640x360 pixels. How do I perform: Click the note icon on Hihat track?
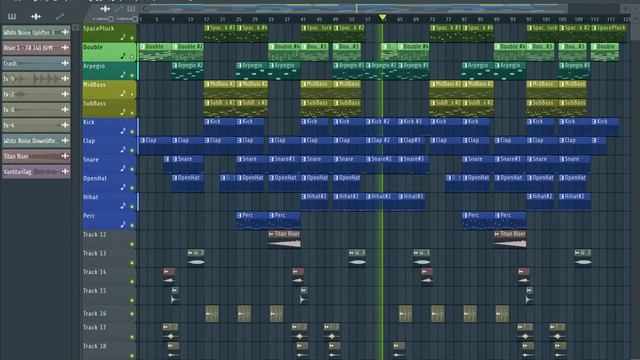pos(123,206)
